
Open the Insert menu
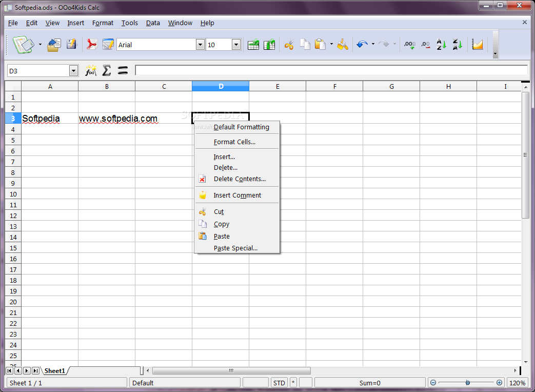tap(76, 23)
